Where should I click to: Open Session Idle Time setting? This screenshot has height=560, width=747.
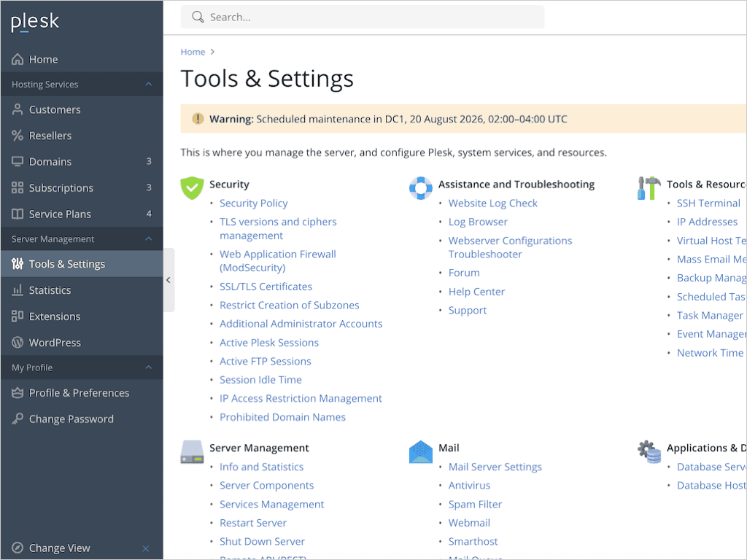pyautogui.click(x=260, y=380)
